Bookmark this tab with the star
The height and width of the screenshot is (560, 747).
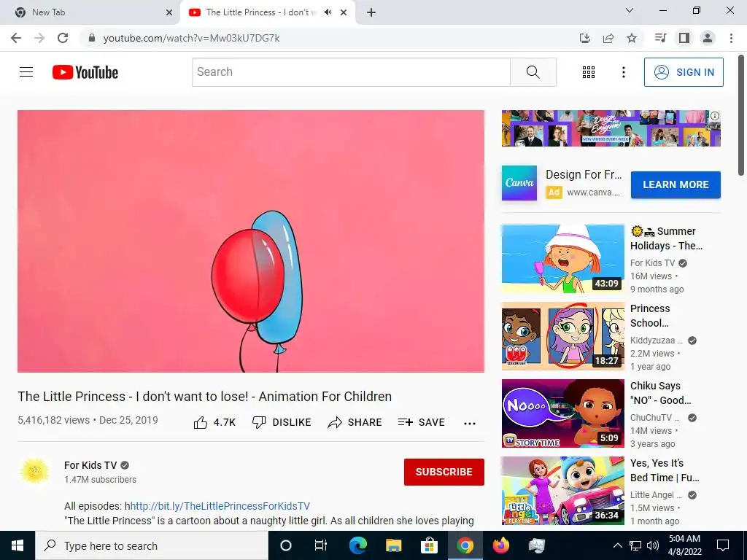632,38
